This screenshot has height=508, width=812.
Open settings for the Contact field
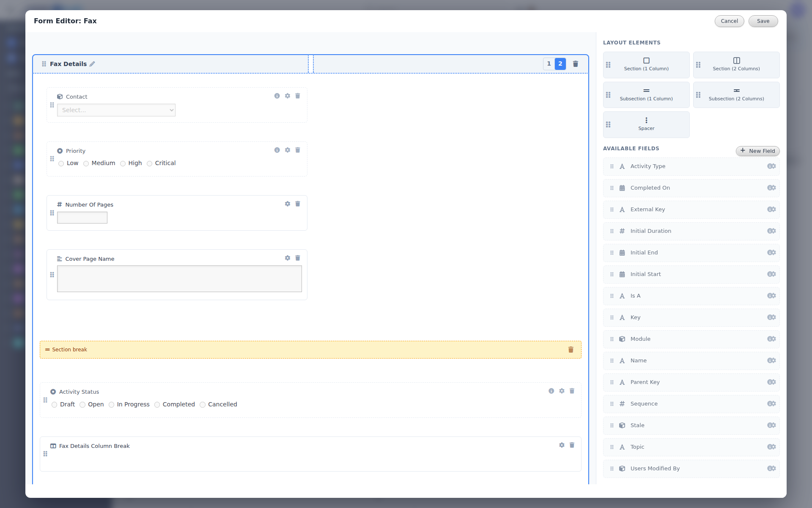[x=288, y=96]
